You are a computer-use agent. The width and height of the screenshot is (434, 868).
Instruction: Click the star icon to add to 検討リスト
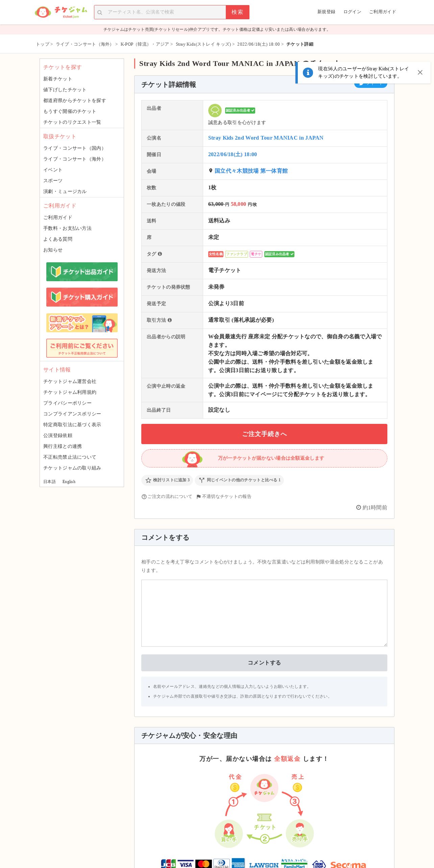pyautogui.click(x=148, y=480)
